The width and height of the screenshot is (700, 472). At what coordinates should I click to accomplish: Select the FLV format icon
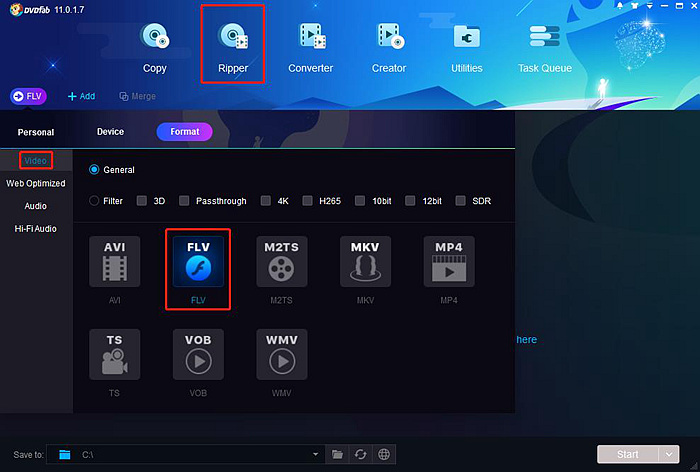click(x=198, y=262)
